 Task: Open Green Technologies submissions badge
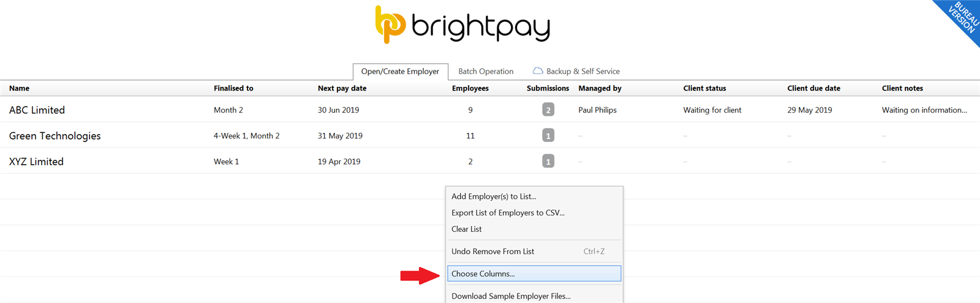tap(548, 136)
